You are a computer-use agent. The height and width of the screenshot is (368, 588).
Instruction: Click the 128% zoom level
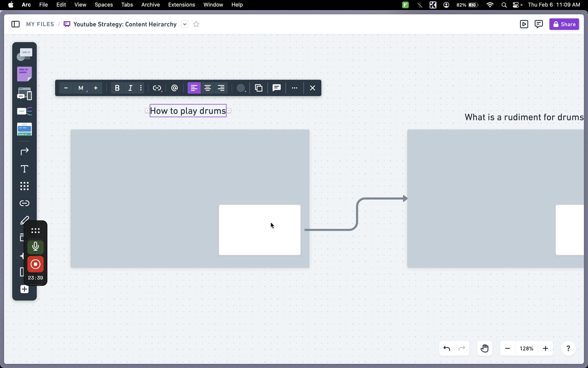click(526, 348)
